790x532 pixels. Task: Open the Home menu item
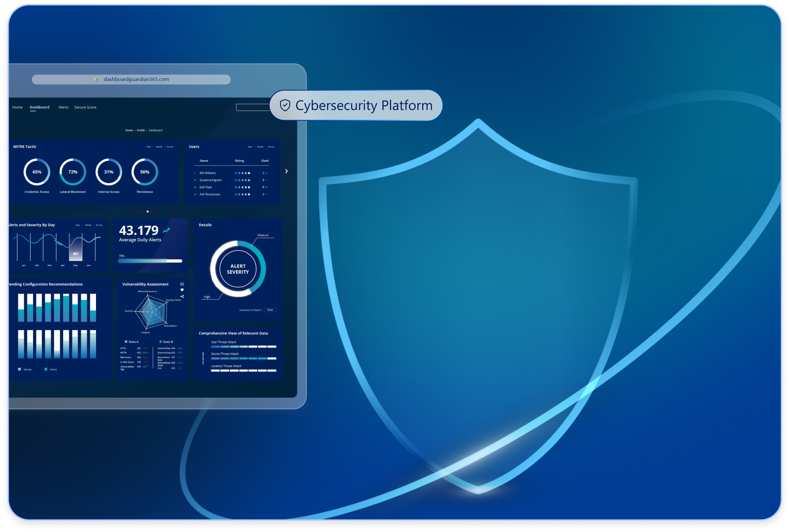17,107
